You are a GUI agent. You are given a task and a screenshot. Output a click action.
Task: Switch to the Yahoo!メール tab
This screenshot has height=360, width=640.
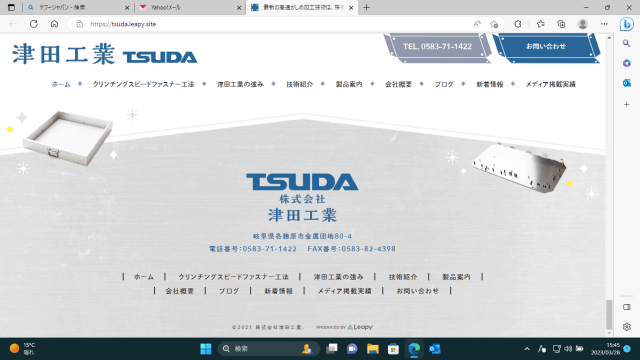coord(190,7)
